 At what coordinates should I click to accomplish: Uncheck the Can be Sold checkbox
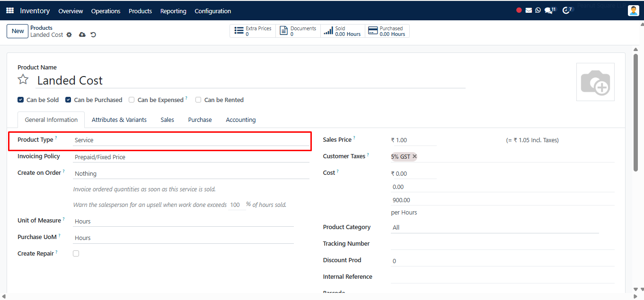(x=20, y=100)
